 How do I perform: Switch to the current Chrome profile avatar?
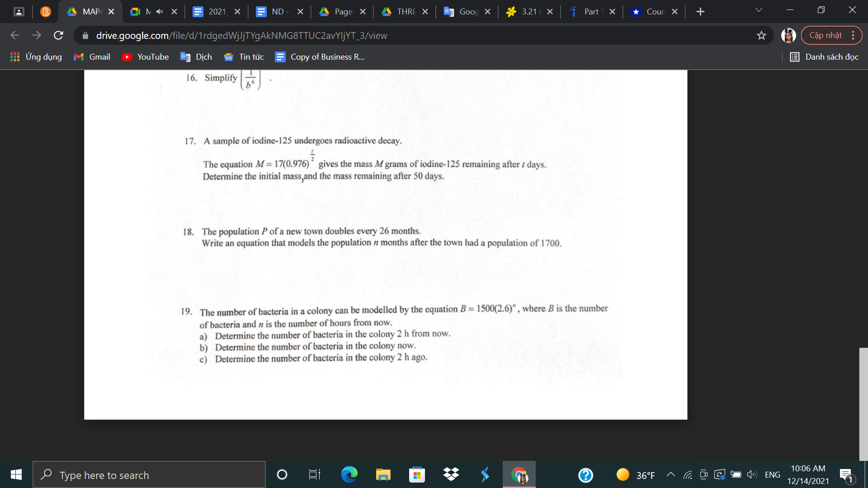pos(788,35)
